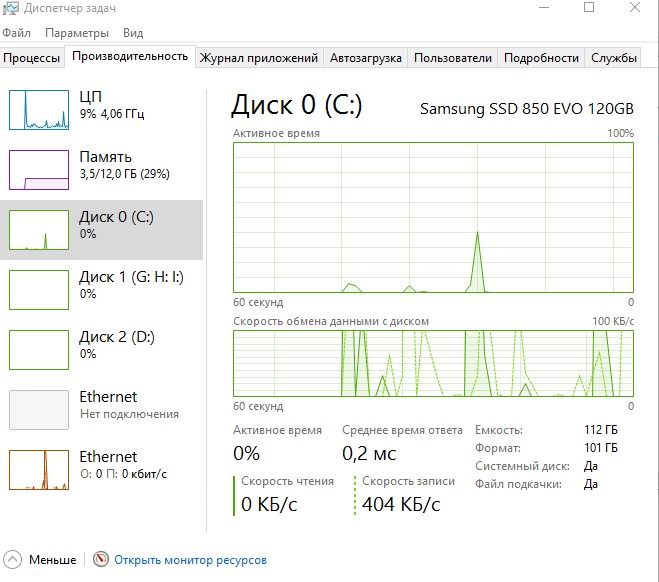Open the Параметры menu

pos(70,33)
